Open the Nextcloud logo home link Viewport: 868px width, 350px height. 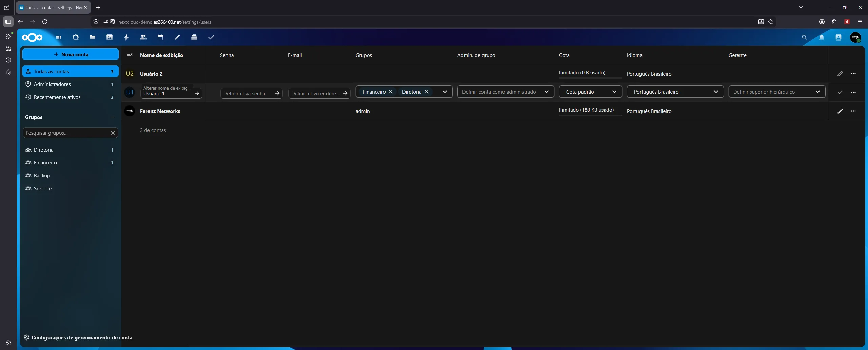tap(32, 37)
